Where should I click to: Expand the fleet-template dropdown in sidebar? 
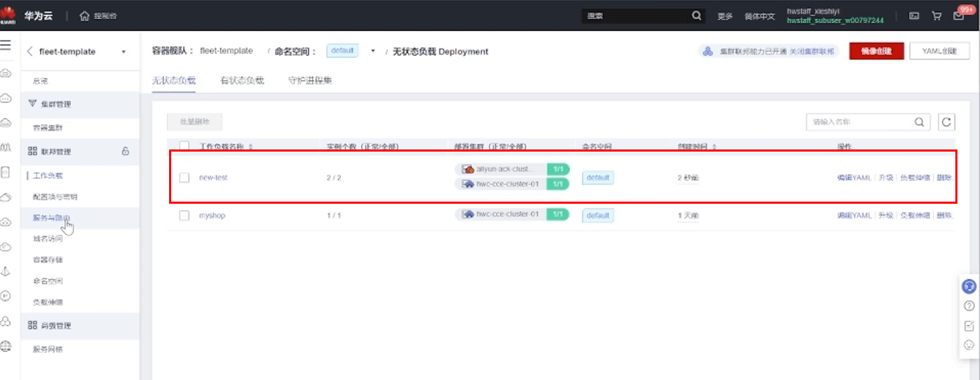click(123, 52)
